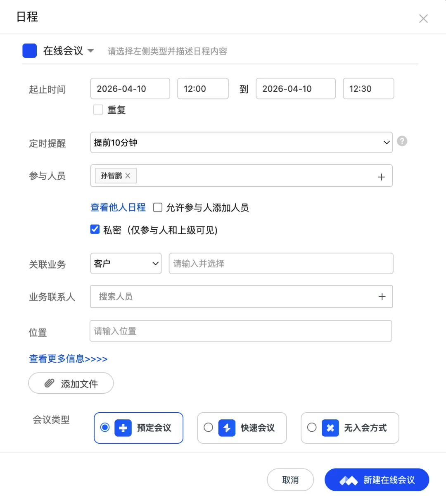
Task: Click the 新建在线会议 button
Action: (x=377, y=480)
